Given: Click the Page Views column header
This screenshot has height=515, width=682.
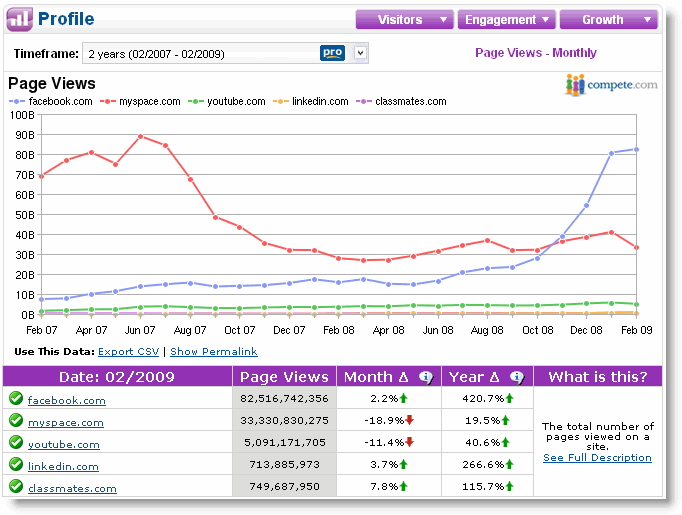Looking at the screenshot, I should [284, 377].
